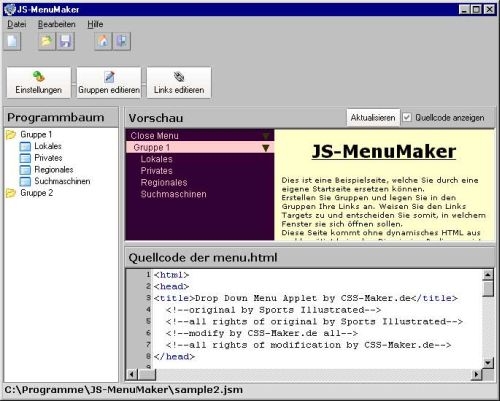This screenshot has width=500, height=401.
Task: Open Einstellungen settings button
Action: [39, 83]
